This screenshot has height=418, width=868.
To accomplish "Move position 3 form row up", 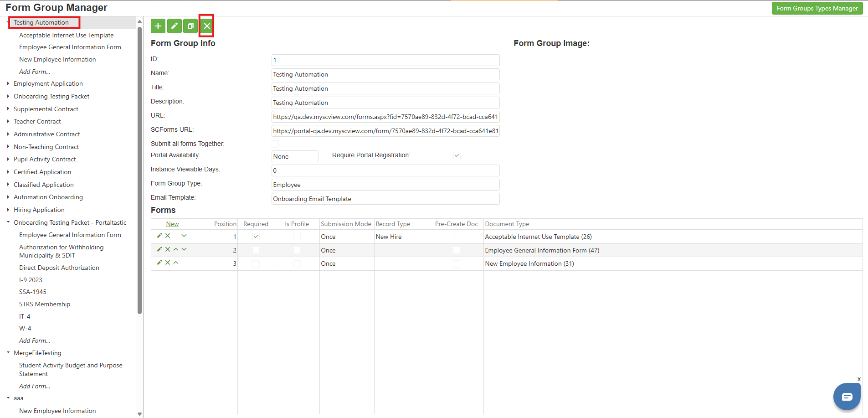I will click(176, 263).
